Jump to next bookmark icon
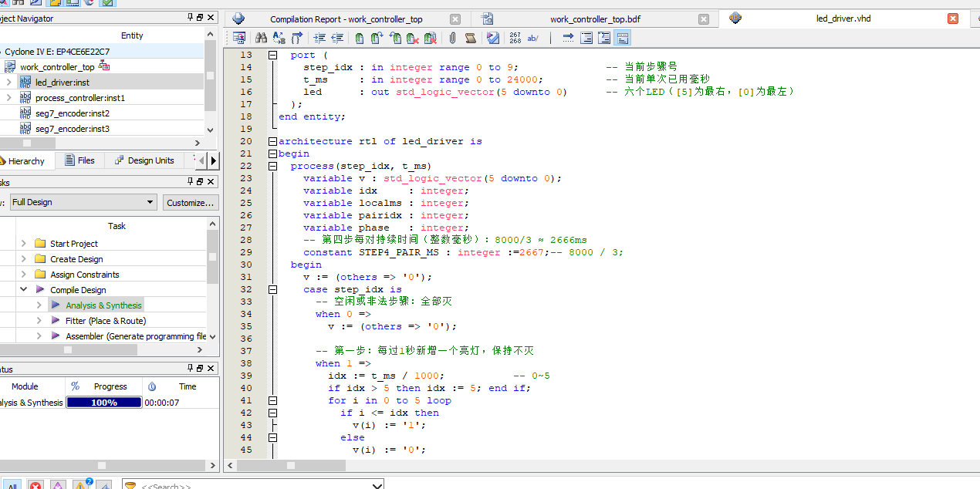Screen dimensions: 980x489 [x=377, y=38]
